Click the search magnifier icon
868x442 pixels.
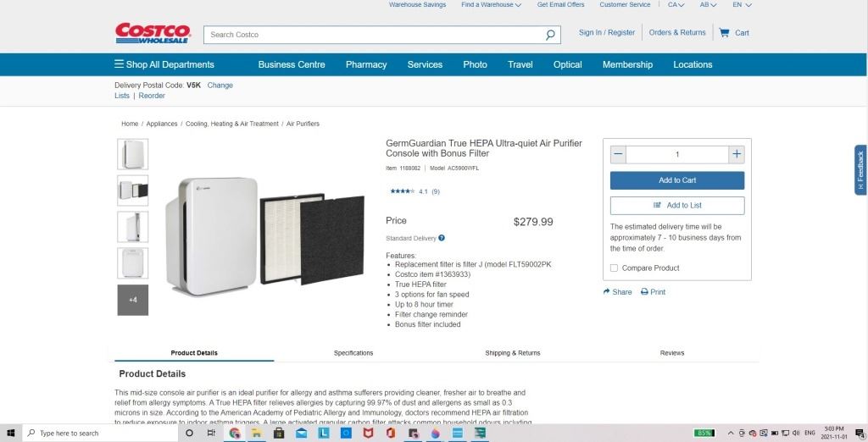pos(549,35)
